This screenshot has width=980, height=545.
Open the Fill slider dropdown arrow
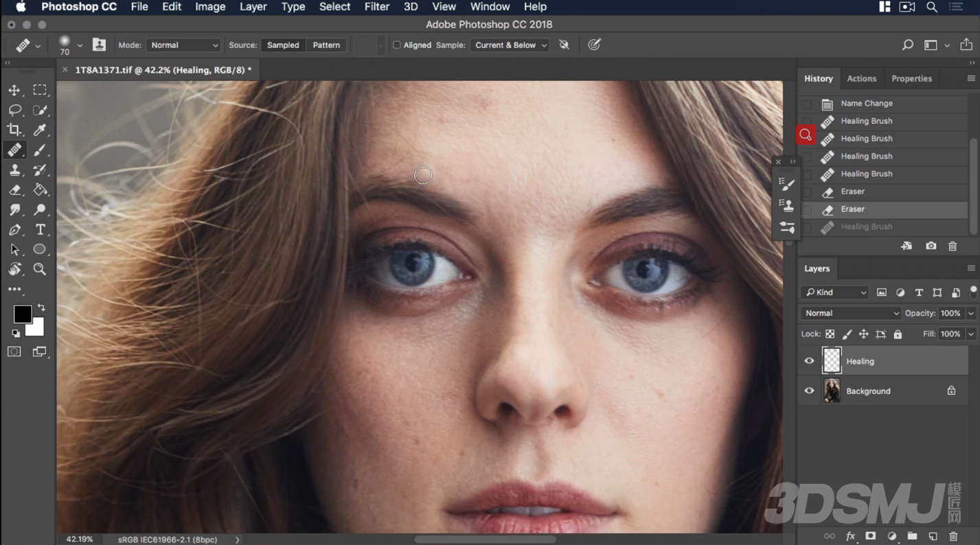971,334
